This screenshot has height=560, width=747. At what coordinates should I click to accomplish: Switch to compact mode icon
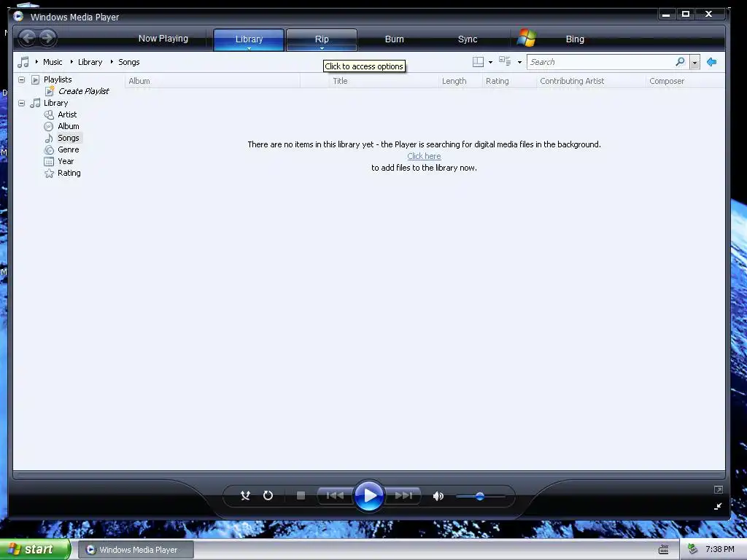point(718,506)
